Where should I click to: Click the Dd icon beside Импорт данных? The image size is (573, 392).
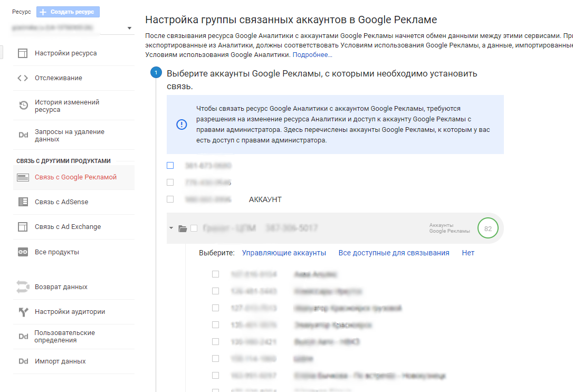click(23, 361)
